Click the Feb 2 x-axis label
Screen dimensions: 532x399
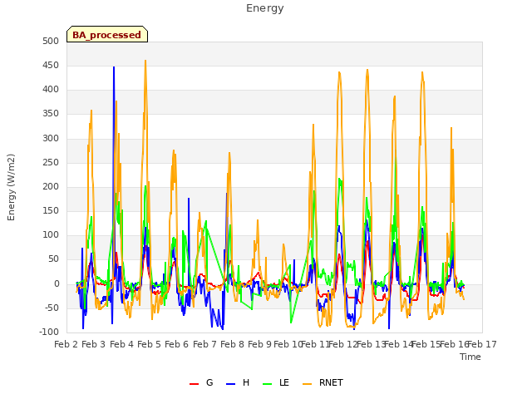pyautogui.click(x=66, y=344)
